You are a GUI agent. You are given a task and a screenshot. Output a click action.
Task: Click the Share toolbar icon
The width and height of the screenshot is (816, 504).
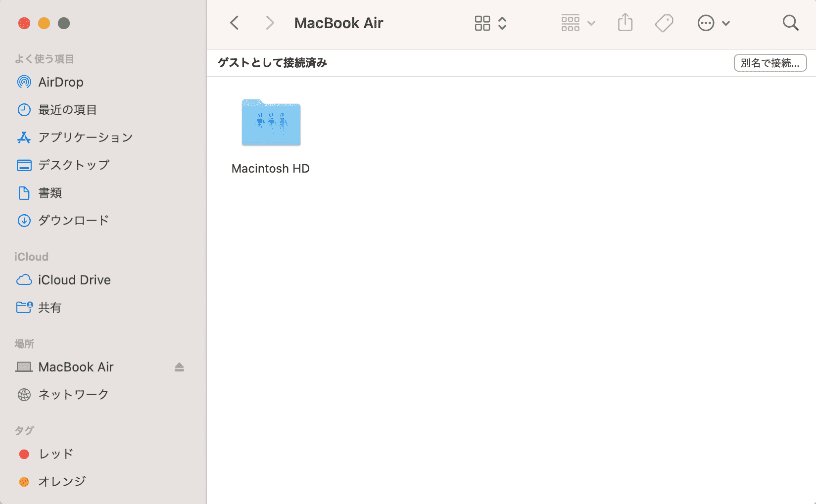coord(625,23)
